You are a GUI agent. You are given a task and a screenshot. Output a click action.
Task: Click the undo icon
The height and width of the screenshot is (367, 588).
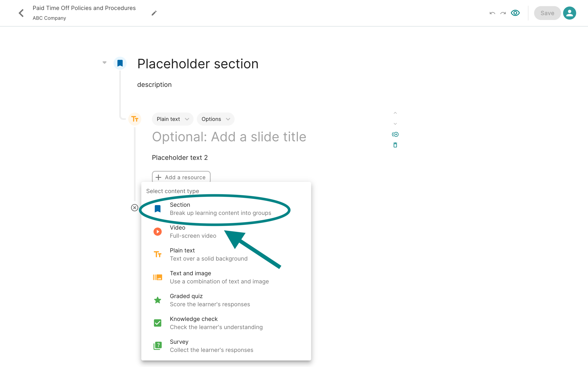click(492, 13)
